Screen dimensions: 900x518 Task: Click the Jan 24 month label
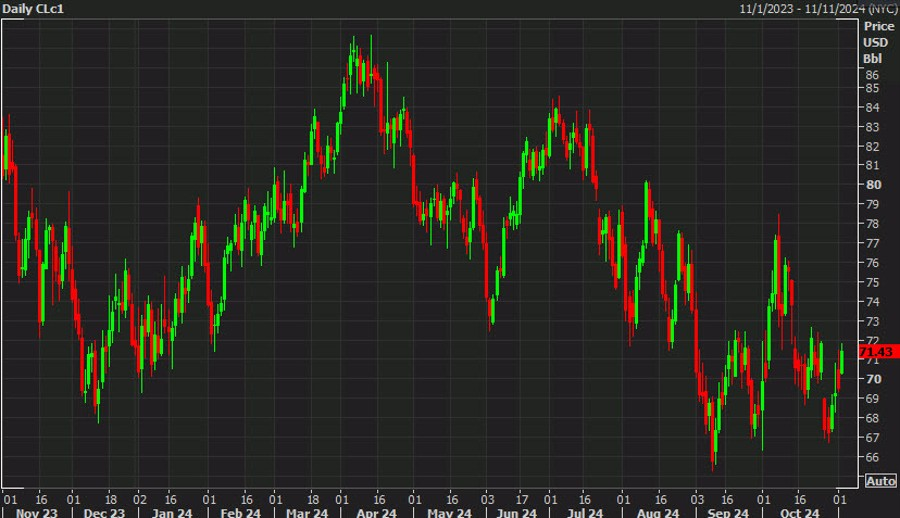(172, 512)
